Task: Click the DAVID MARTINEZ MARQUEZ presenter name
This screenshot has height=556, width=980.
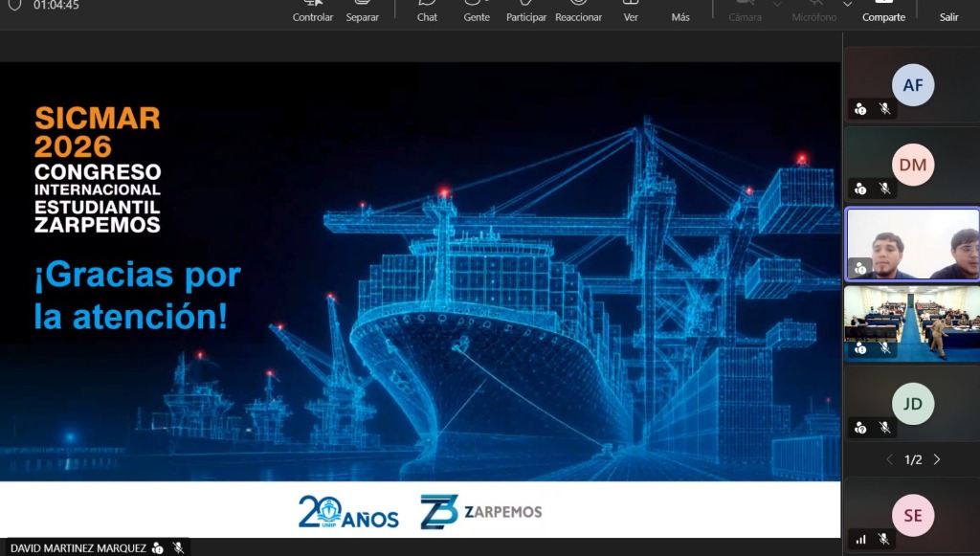Action: tap(78, 548)
